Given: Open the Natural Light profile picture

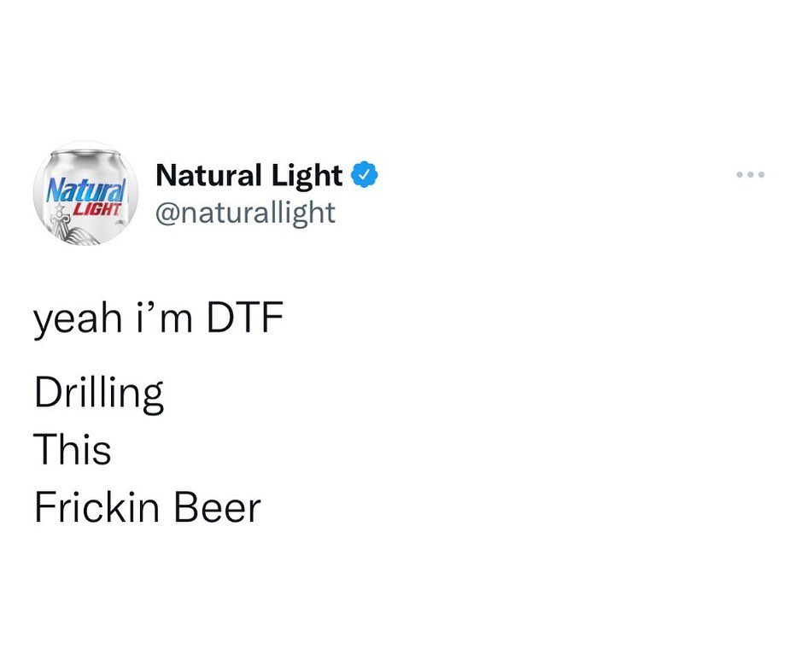Looking at the screenshot, I should (86, 194).
